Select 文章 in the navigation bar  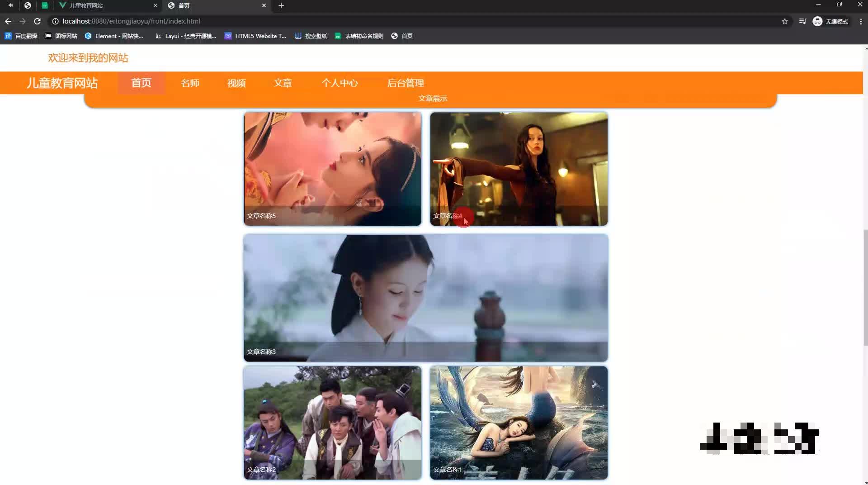coord(283,83)
